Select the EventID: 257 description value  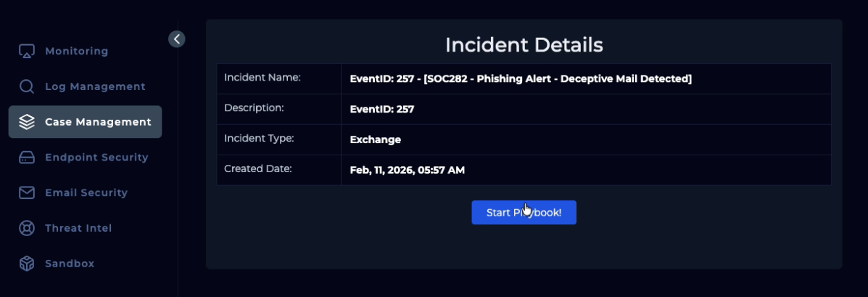(x=381, y=110)
